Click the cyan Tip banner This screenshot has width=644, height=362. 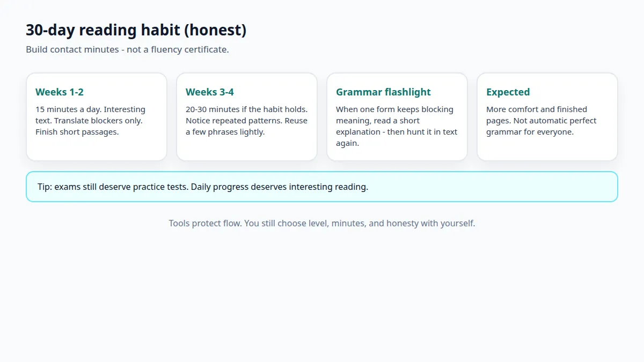322,187
